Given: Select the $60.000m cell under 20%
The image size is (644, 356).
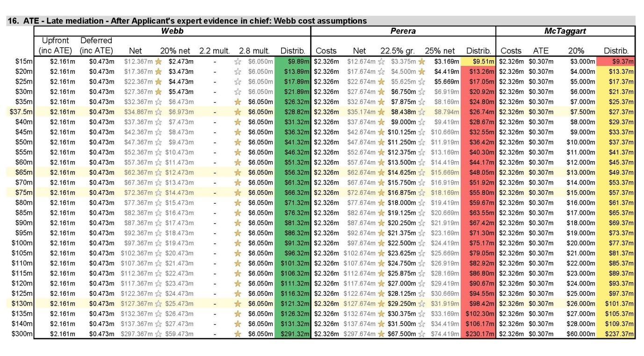Looking at the screenshot, I should [x=580, y=334].
